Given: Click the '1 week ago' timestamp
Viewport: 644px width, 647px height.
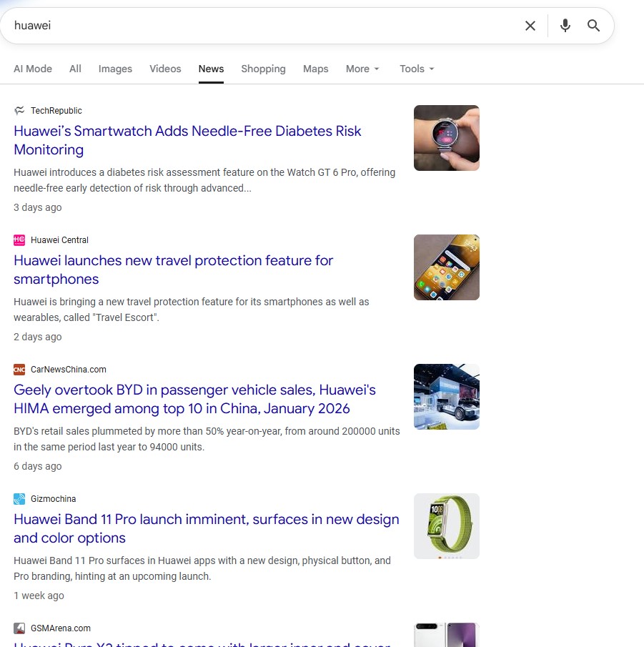Looking at the screenshot, I should [39, 596].
